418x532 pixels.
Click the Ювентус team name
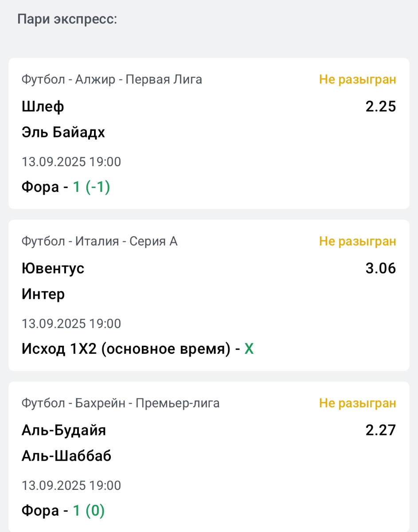coord(53,268)
